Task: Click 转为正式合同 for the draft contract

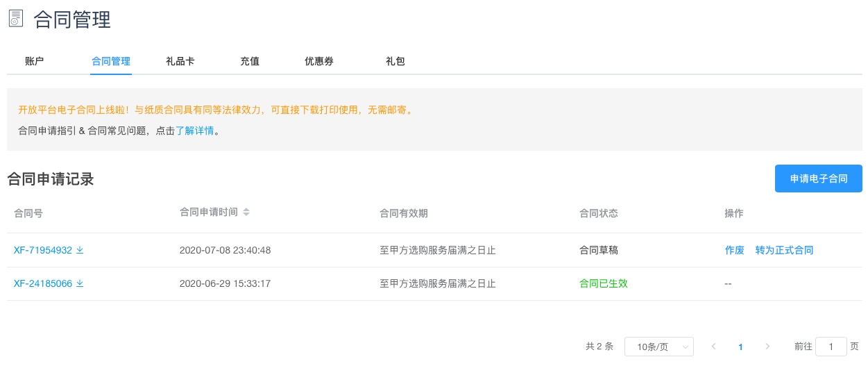Action: click(x=784, y=250)
